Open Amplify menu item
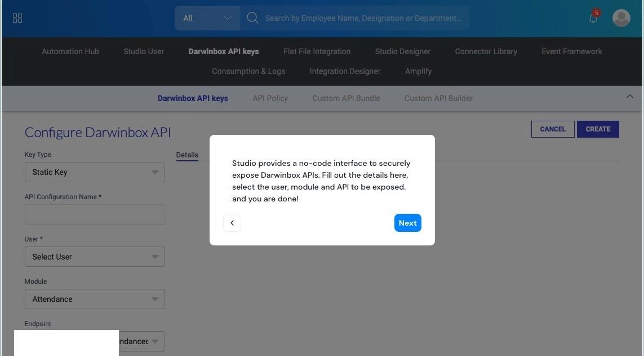 418,71
